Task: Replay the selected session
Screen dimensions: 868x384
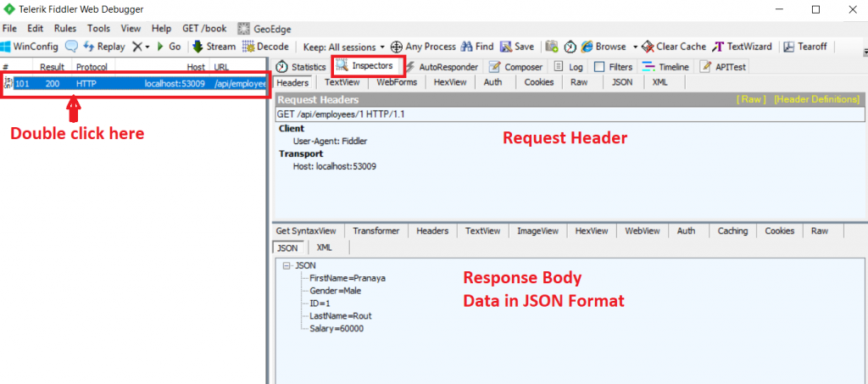Action: click(x=104, y=47)
